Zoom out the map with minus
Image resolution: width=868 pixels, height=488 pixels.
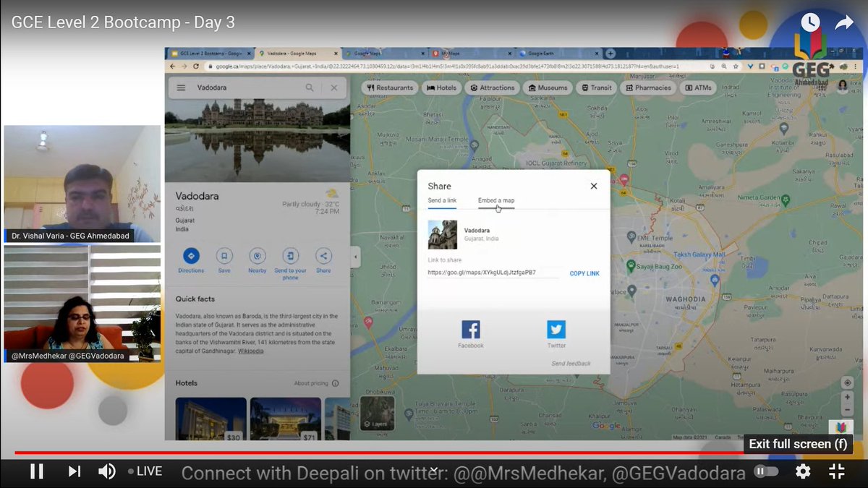[846, 410]
